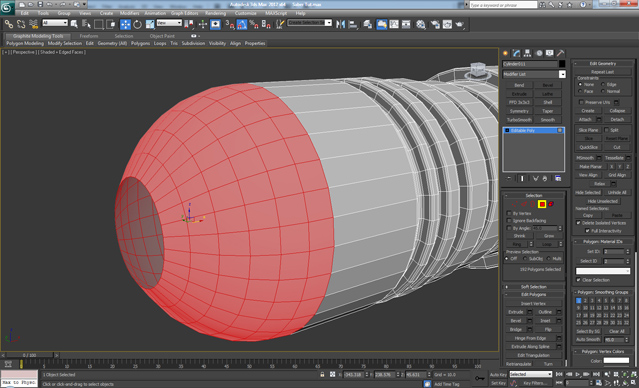Activate the Select and Rotate tool
The image size is (639, 388).
click(x=137, y=24)
